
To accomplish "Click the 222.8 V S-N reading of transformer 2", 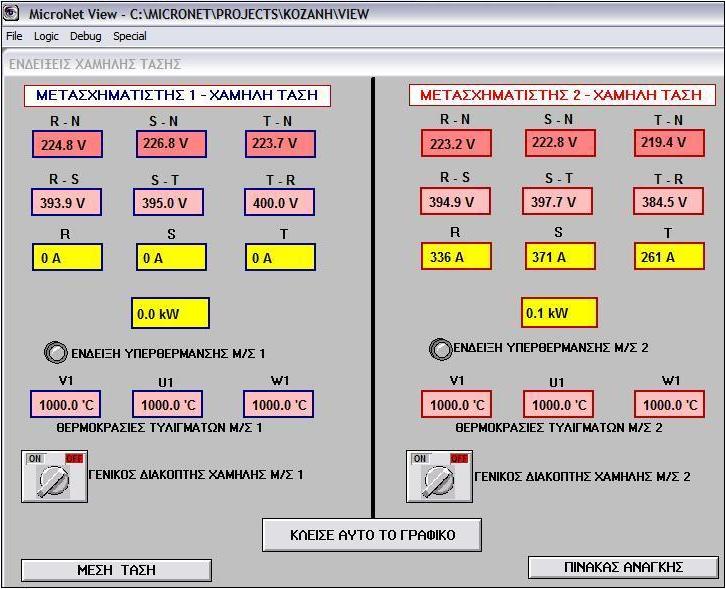I will pyautogui.click(x=560, y=142).
